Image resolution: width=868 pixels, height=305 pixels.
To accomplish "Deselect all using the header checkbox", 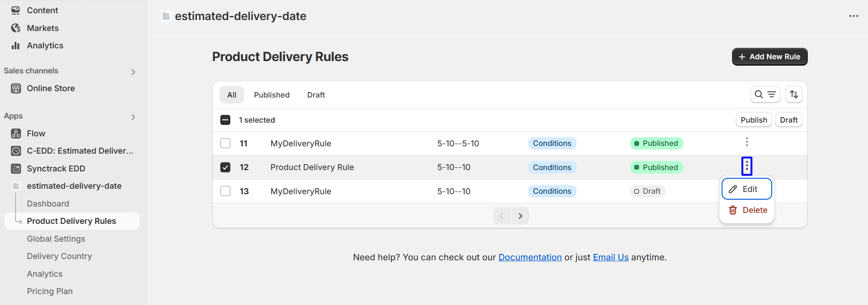I will click(x=225, y=120).
